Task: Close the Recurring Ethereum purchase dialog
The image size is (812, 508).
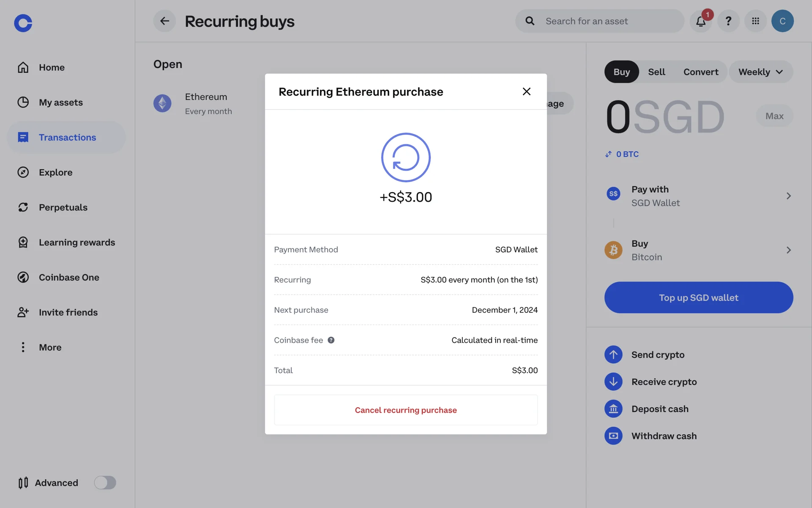Action: click(526, 91)
